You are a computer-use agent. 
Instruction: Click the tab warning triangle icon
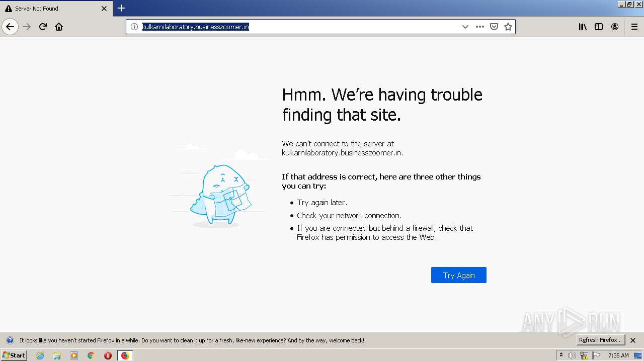pos(9,9)
